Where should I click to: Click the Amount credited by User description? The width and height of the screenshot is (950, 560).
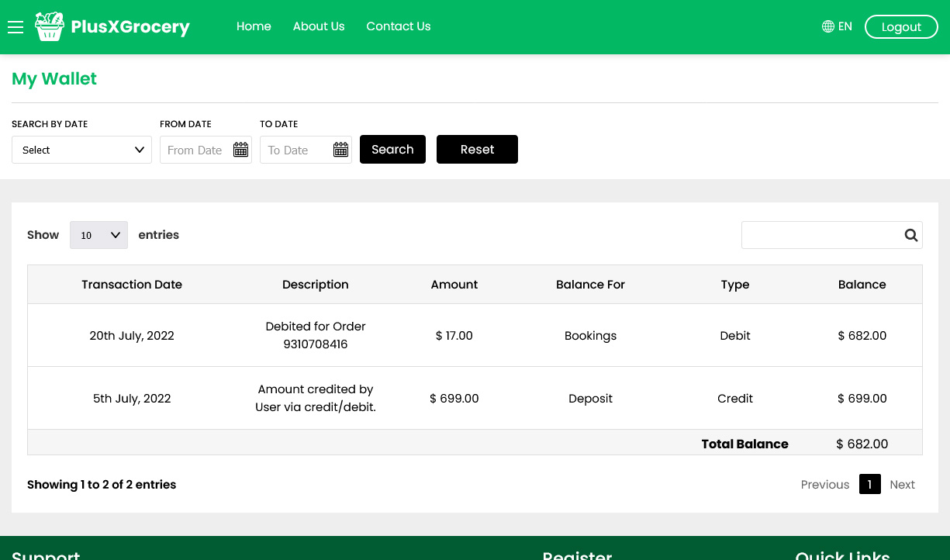click(316, 398)
